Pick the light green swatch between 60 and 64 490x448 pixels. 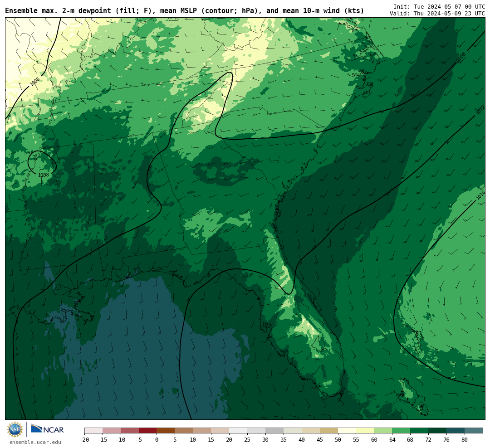click(x=383, y=431)
